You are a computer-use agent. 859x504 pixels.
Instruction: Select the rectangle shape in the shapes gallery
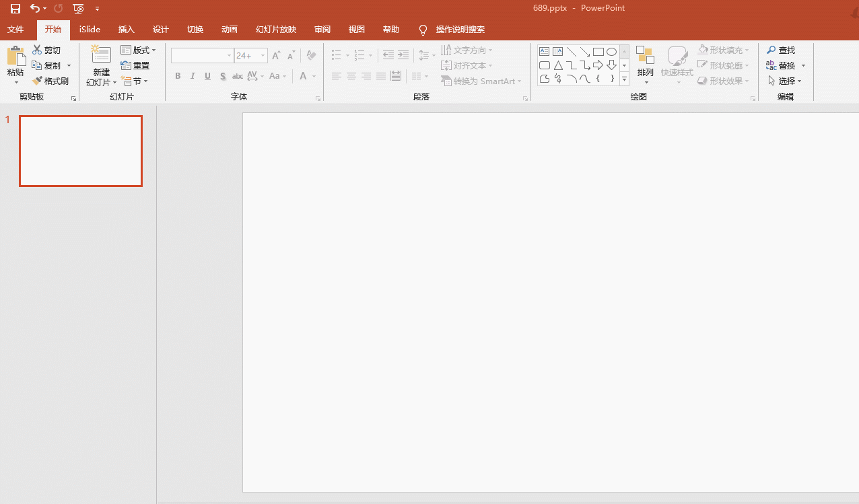pos(598,52)
